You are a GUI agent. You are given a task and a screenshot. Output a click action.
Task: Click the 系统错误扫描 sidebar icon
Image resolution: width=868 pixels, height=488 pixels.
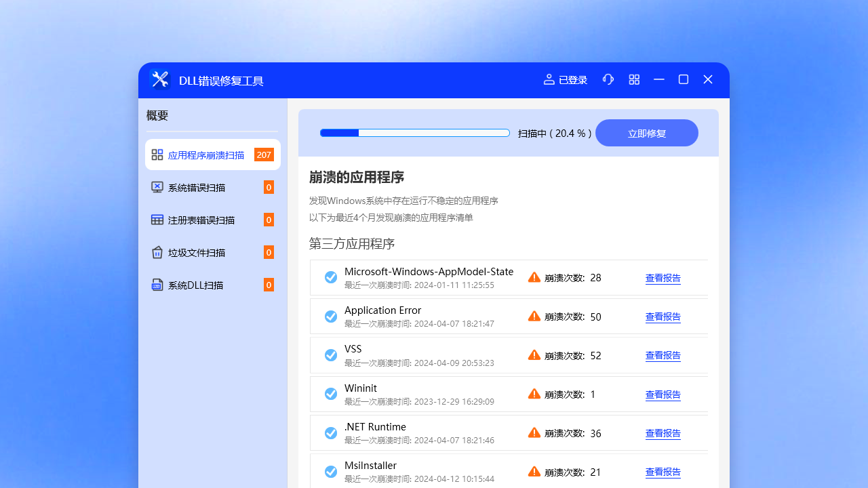click(157, 187)
